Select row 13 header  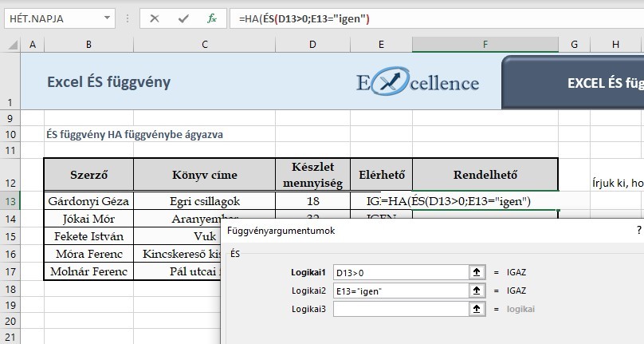coord(10,201)
